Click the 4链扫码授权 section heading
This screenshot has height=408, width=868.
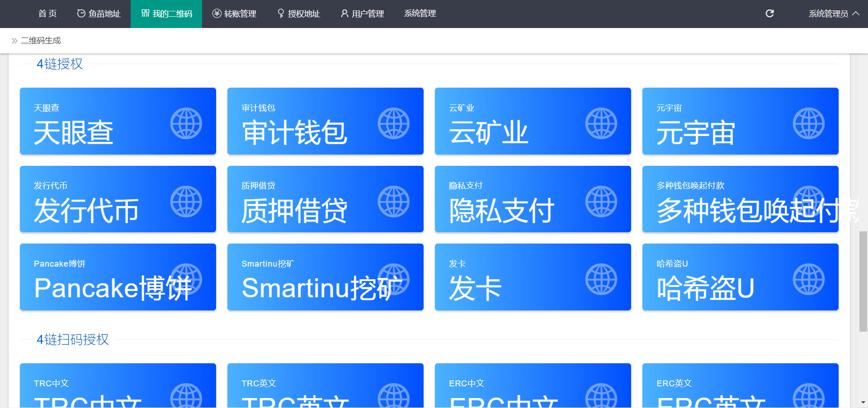(73, 340)
